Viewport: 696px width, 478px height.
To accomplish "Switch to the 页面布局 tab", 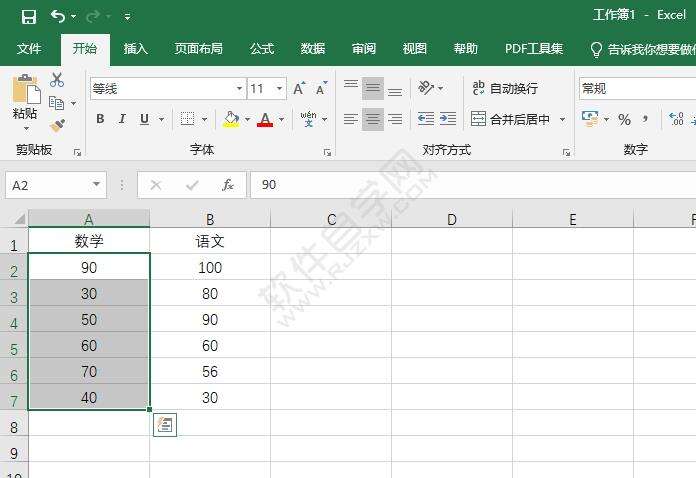I will [198, 48].
